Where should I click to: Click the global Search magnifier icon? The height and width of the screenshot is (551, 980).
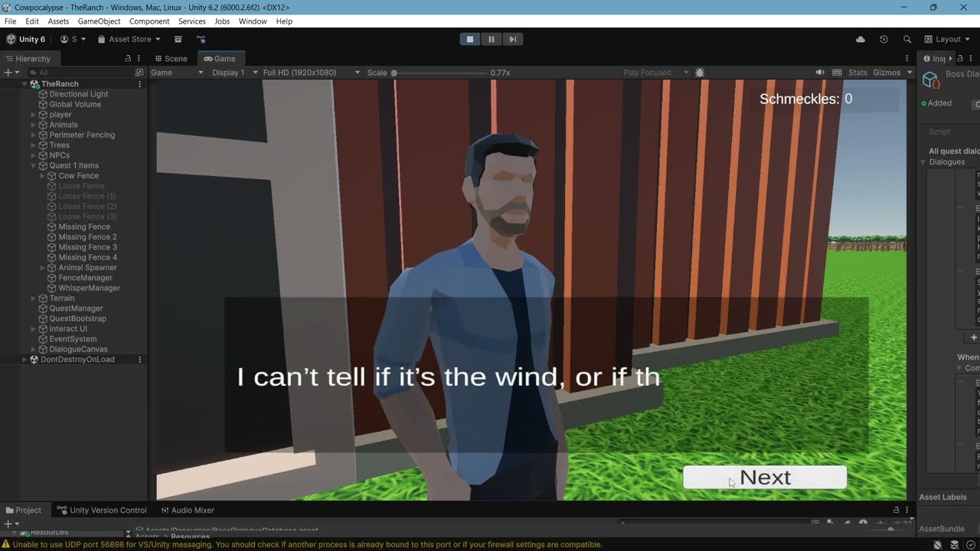pos(907,39)
